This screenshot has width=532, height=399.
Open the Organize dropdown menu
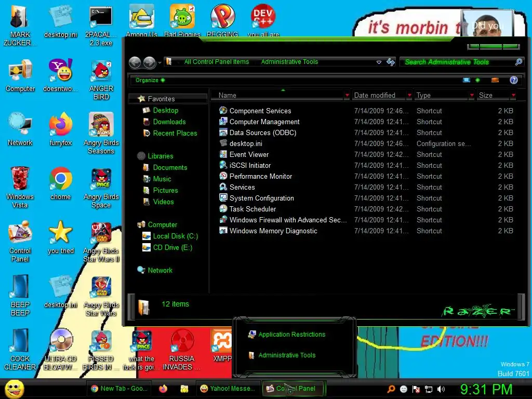150,80
